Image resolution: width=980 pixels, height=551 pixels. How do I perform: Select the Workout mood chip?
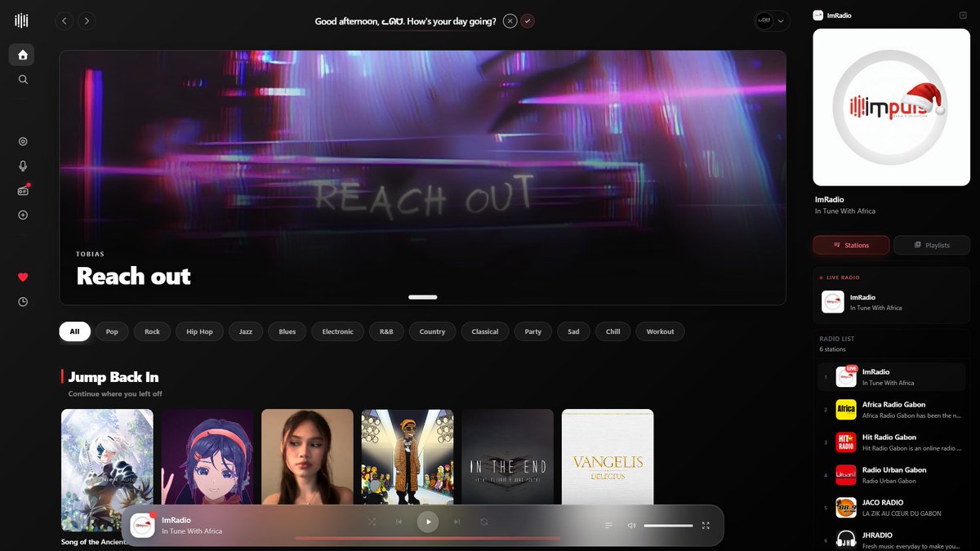click(x=660, y=331)
